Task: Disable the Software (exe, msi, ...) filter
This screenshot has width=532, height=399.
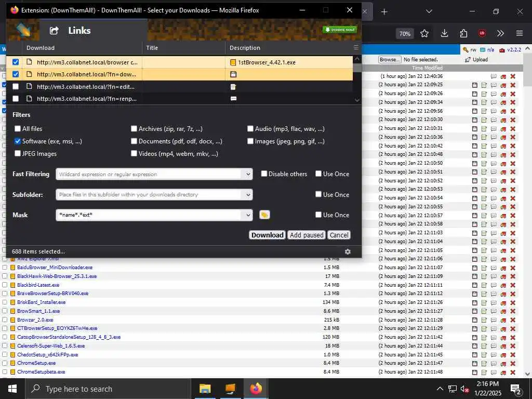Action: 18,141
